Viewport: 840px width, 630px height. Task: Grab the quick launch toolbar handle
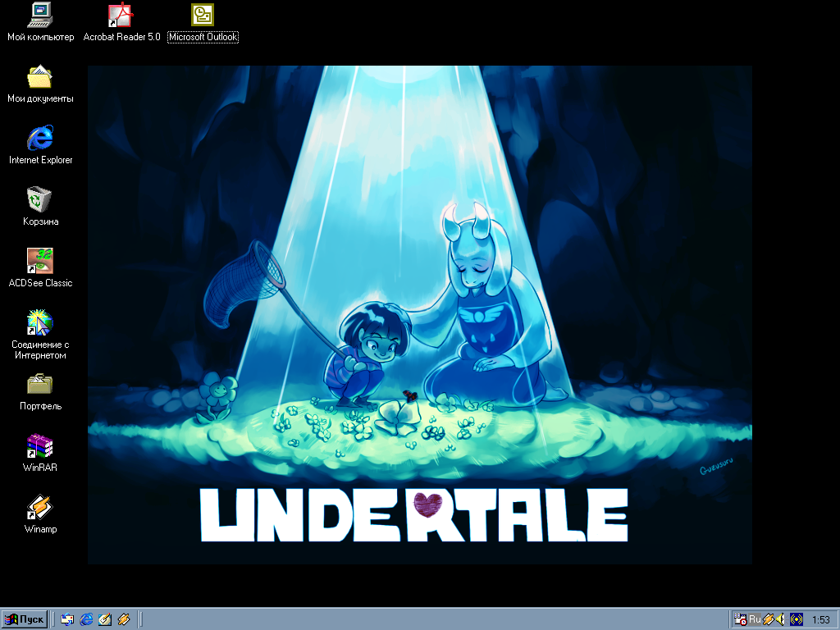pos(53,619)
